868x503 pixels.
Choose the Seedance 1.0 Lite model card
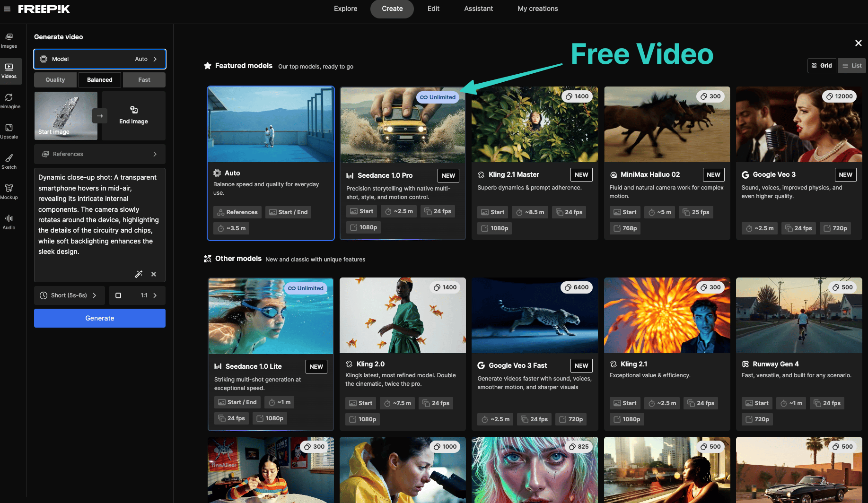pos(271,354)
